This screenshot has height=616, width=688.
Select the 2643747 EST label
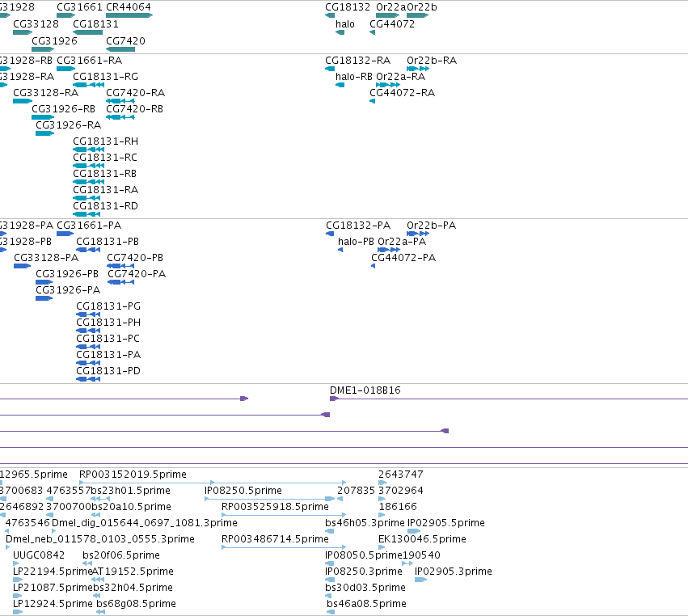coord(401,475)
